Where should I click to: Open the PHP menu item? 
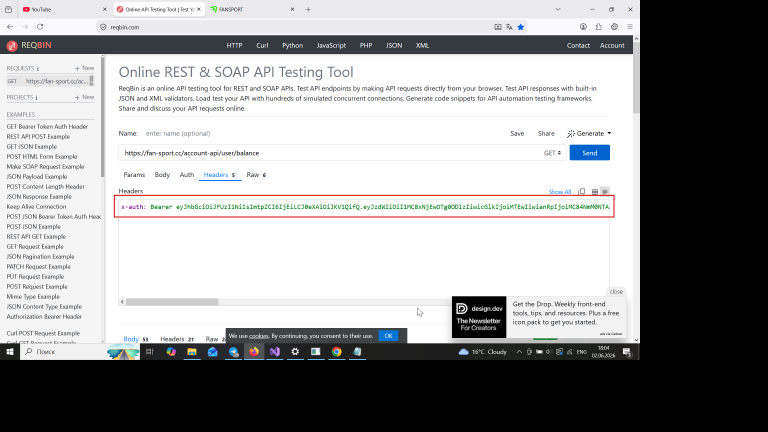(366, 45)
